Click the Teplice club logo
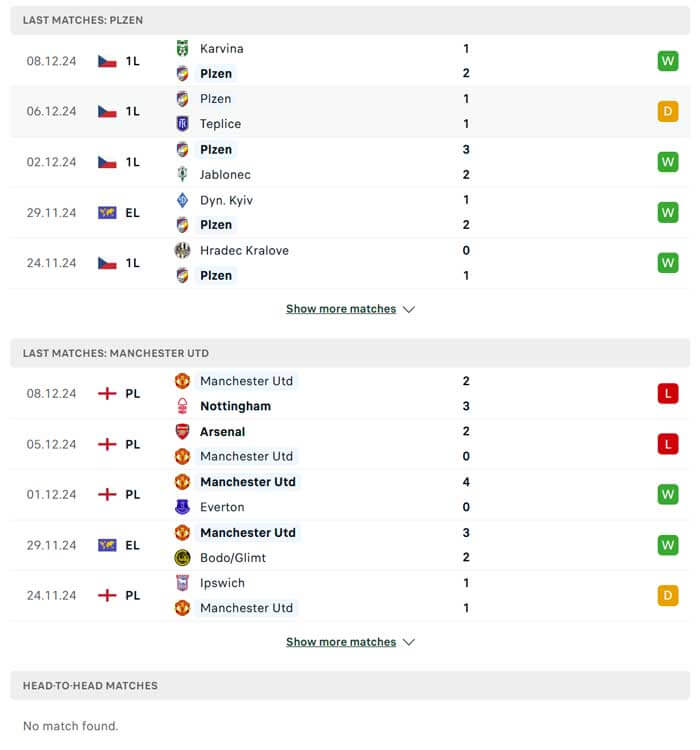Image resolution: width=700 pixels, height=750 pixels. 182,124
